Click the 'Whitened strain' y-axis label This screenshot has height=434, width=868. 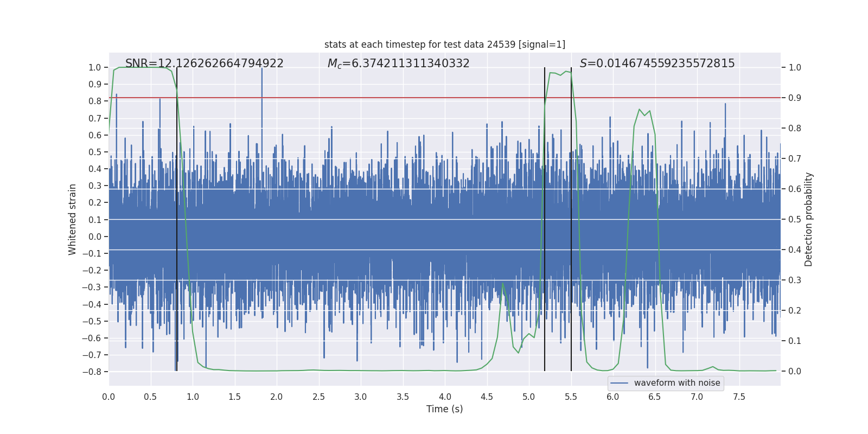73,219
